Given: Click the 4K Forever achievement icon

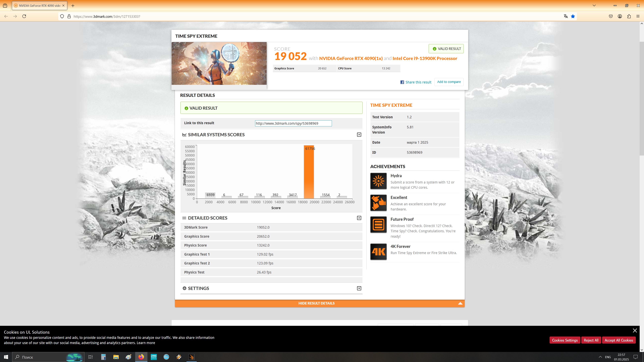Looking at the screenshot, I should (x=378, y=252).
